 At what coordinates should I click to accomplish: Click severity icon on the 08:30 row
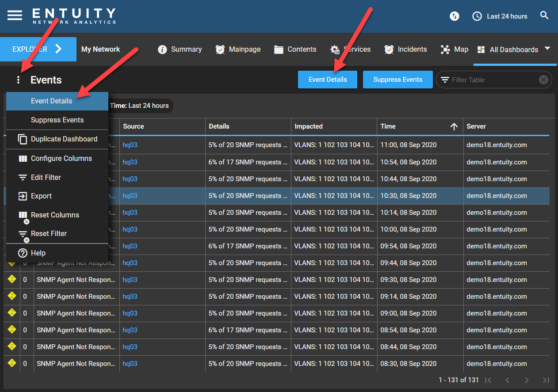click(x=12, y=363)
